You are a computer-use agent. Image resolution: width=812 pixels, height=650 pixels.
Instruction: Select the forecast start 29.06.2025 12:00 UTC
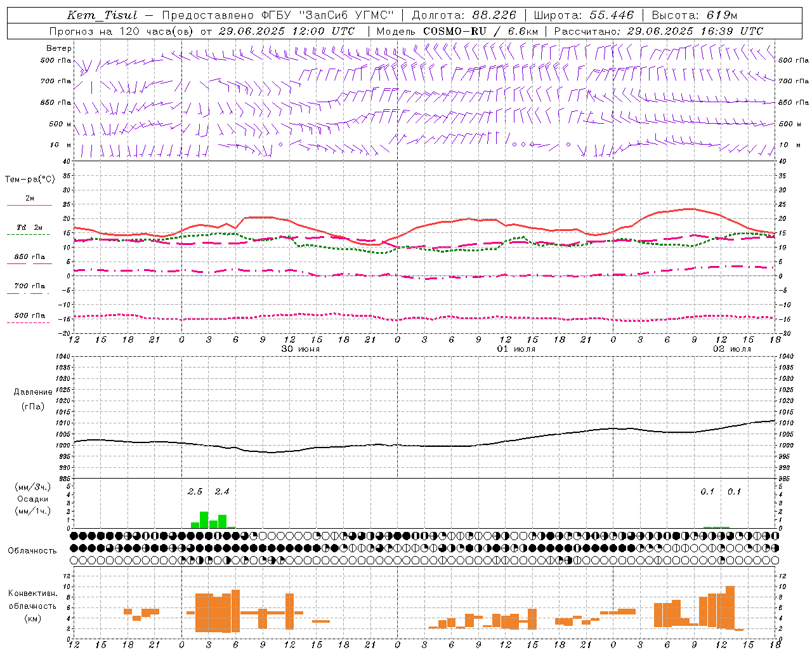click(286, 31)
